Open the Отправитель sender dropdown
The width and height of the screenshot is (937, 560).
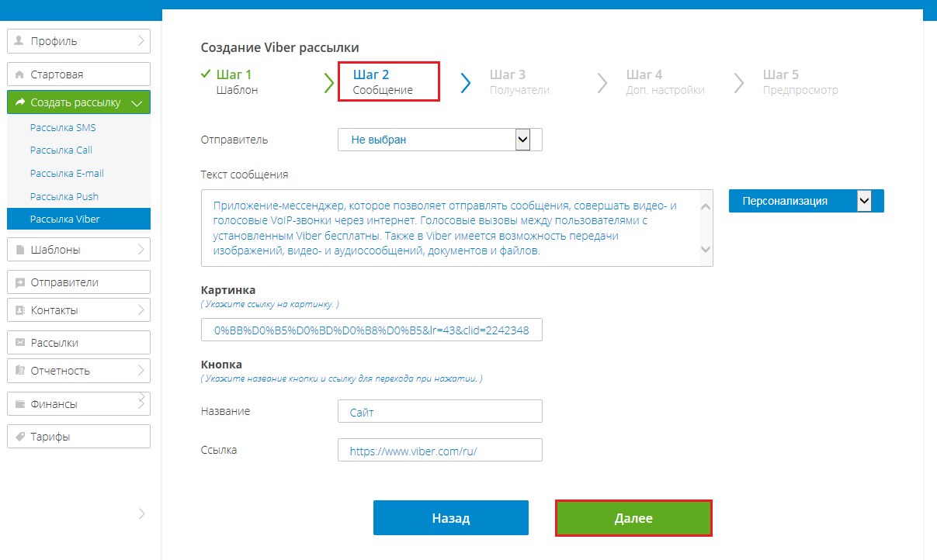tap(439, 140)
